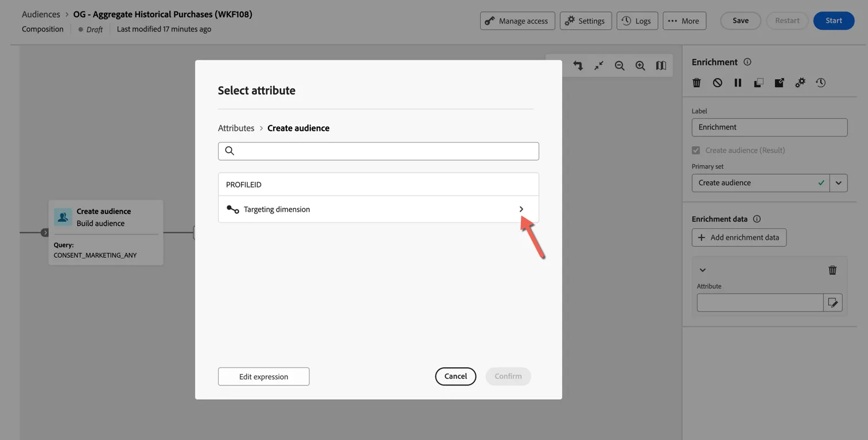Toggle the Create audience (Result) checkbox

[696, 150]
